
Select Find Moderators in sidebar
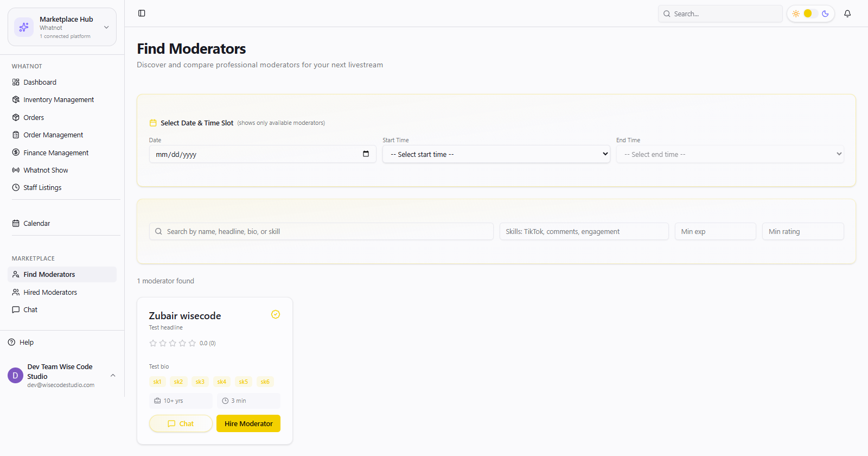tap(62, 275)
